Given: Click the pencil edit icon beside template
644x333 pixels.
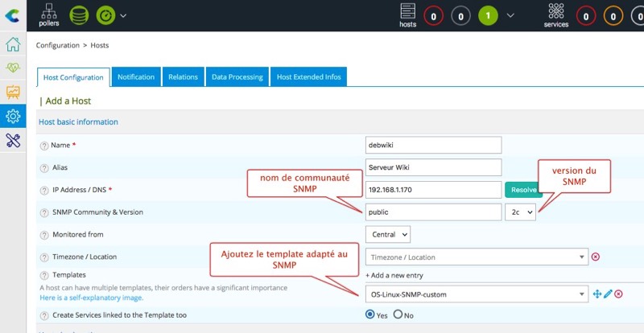Looking at the screenshot, I should 608,294.
